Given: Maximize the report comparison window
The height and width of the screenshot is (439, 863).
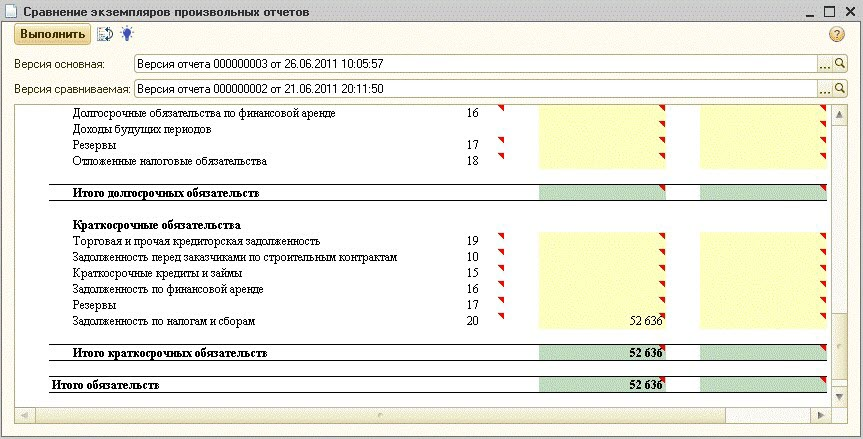Looking at the screenshot, I should coord(829,11).
